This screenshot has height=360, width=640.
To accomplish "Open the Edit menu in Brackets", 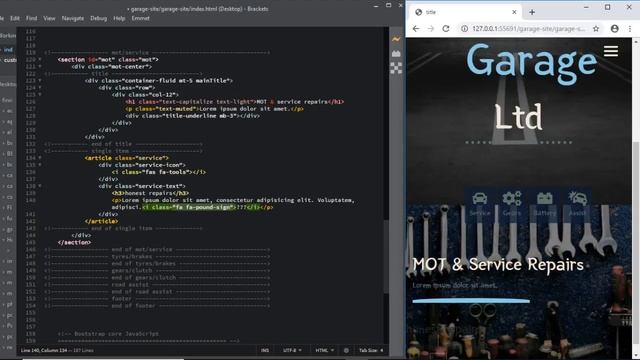I will (x=15, y=18).
